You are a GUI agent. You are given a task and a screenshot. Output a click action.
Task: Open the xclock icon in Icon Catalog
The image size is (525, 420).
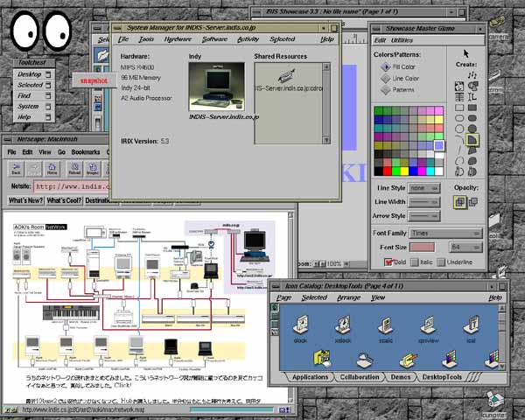[343, 325]
